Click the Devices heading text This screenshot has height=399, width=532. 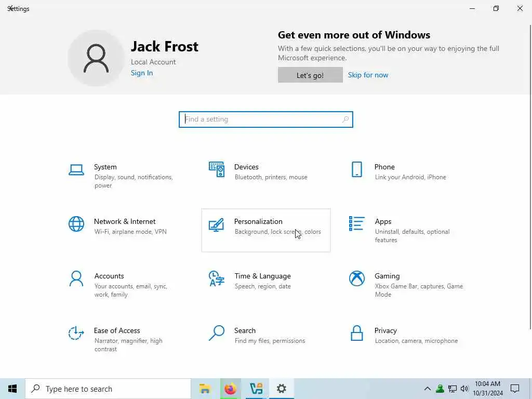pos(246,167)
